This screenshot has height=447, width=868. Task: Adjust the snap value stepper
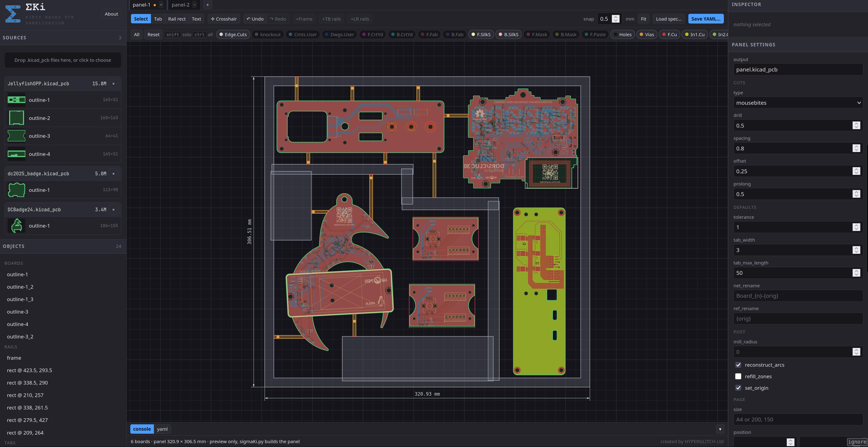click(616, 19)
